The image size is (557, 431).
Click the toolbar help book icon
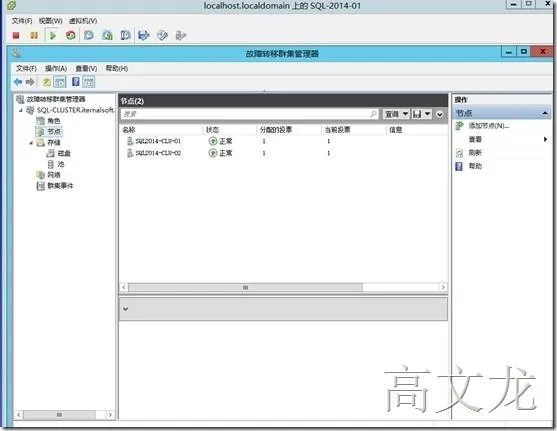[76, 82]
